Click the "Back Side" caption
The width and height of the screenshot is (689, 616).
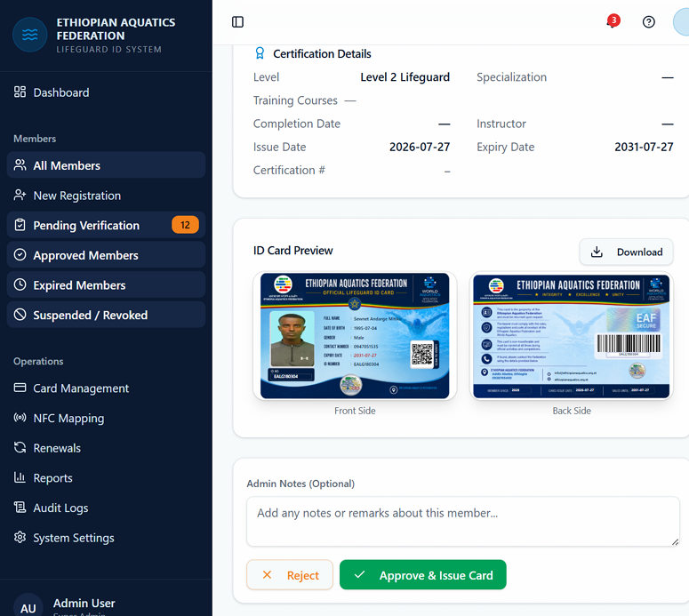572,411
